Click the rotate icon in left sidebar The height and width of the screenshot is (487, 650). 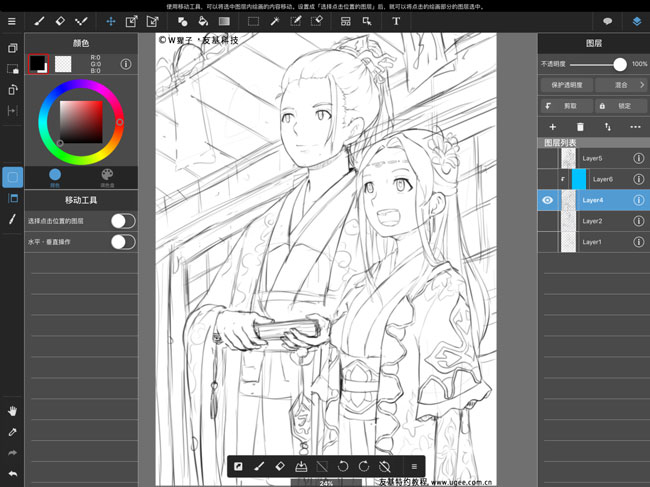(12, 90)
